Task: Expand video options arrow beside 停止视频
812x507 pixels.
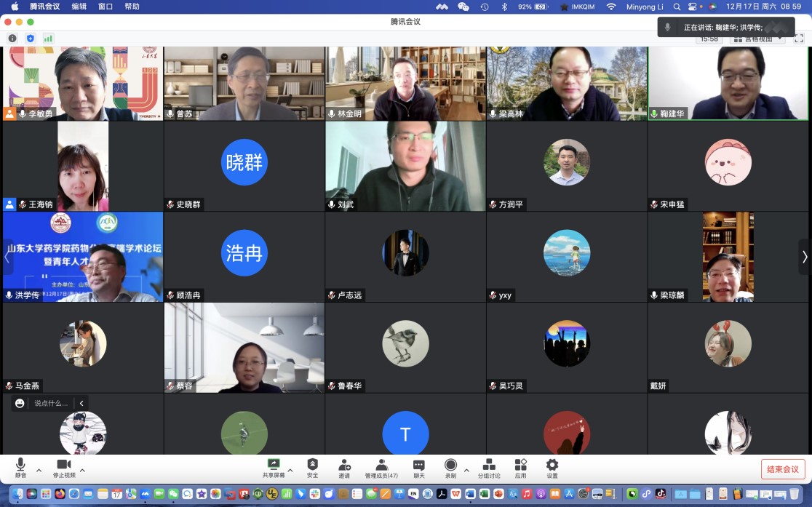Action: pyautogui.click(x=82, y=471)
